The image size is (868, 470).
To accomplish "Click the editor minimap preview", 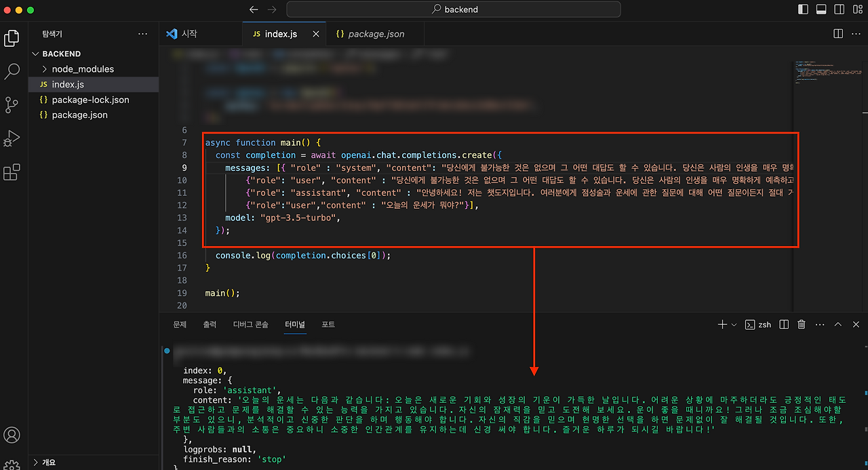I will tap(829, 73).
